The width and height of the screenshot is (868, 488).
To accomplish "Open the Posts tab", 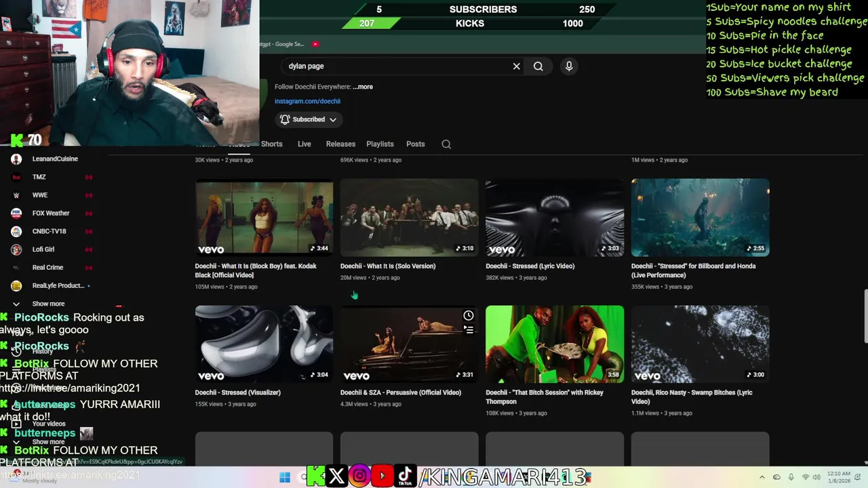I will pyautogui.click(x=416, y=144).
